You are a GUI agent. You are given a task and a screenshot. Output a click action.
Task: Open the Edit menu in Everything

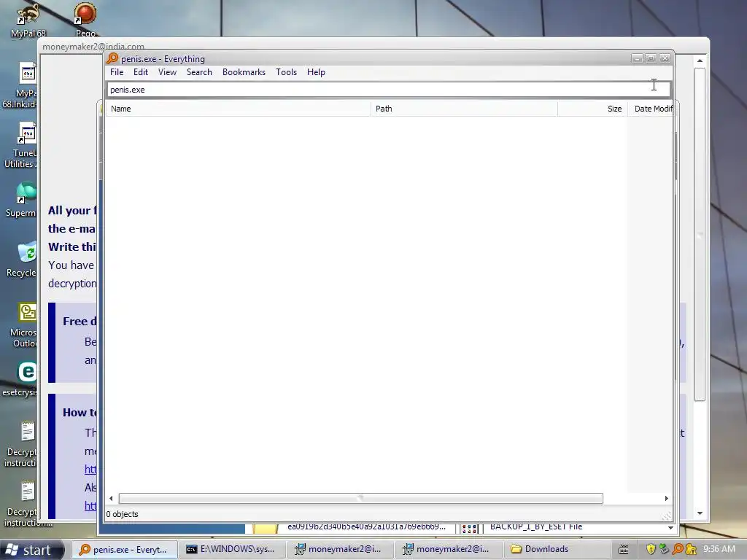(x=141, y=72)
